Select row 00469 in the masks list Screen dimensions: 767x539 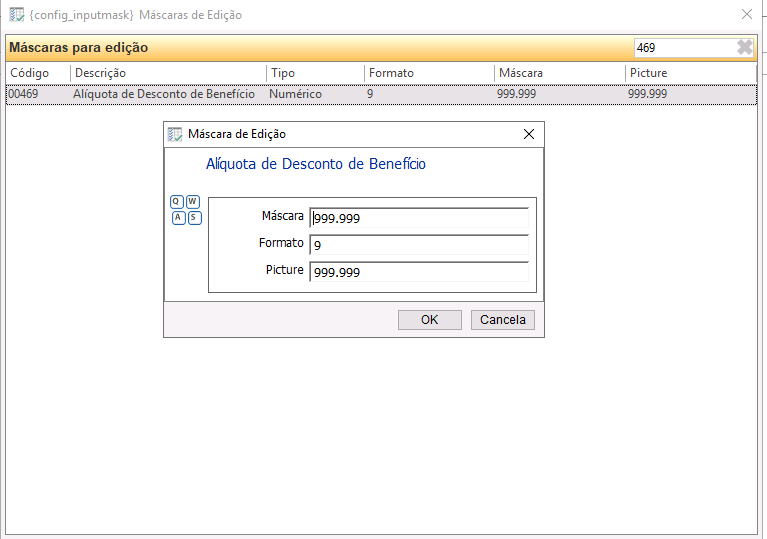coord(24,94)
